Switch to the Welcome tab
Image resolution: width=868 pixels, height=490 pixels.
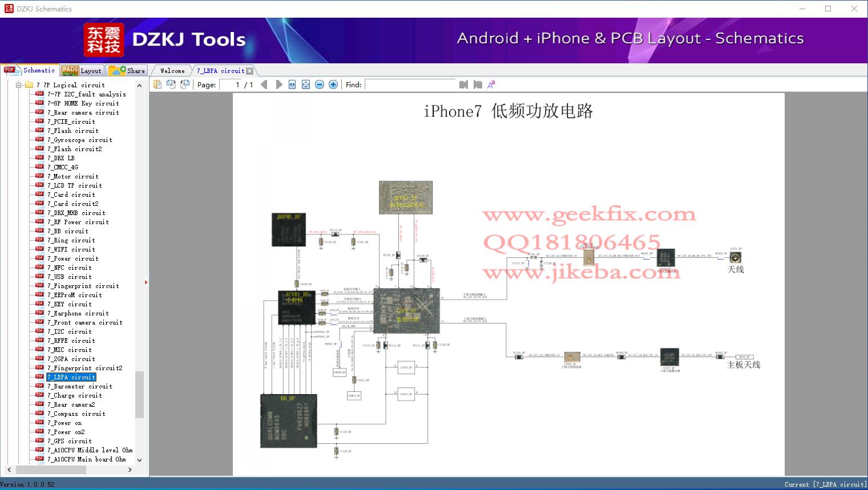pyautogui.click(x=172, y=71)
